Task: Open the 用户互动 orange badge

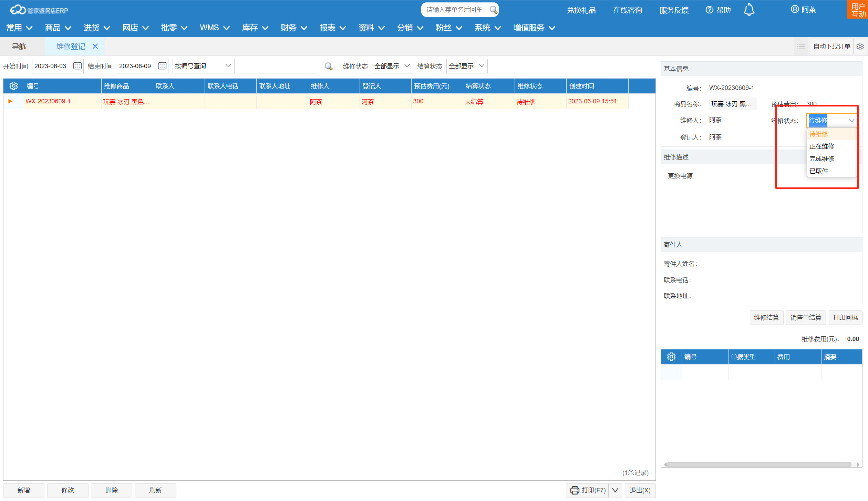Action: (858, 10)
